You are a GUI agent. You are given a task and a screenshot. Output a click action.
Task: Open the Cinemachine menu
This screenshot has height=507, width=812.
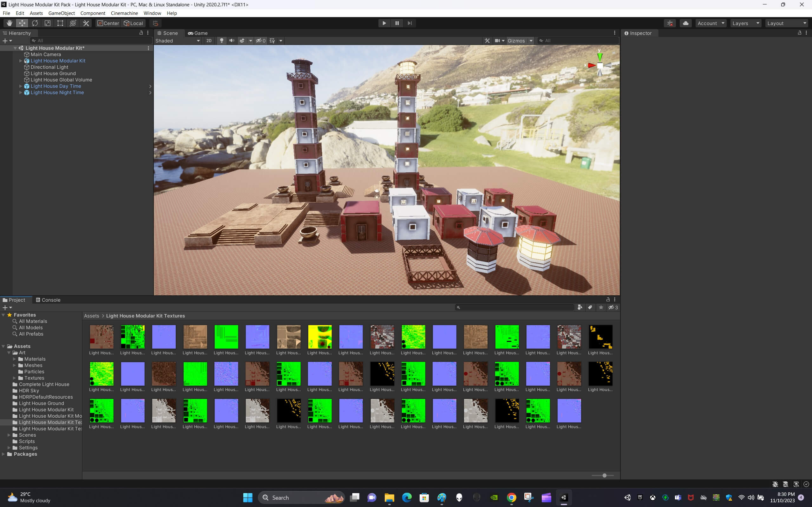(x=124, y=13)
